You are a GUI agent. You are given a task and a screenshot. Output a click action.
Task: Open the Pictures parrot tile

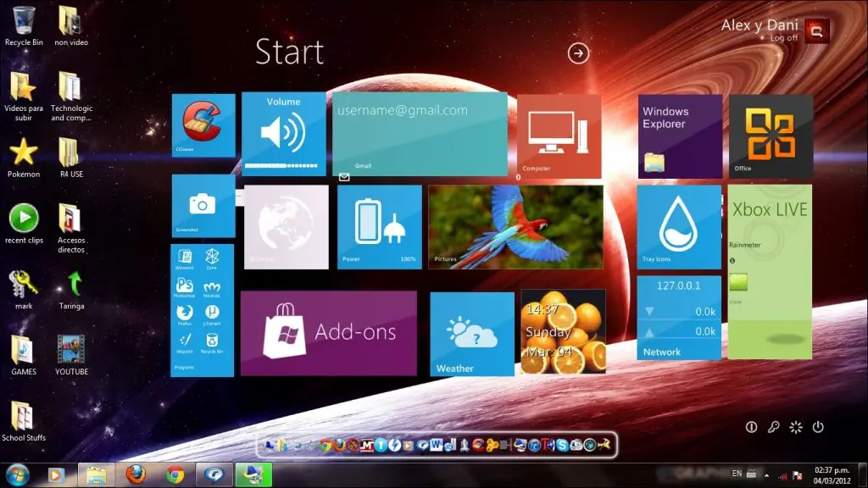[x=515, y=227]
